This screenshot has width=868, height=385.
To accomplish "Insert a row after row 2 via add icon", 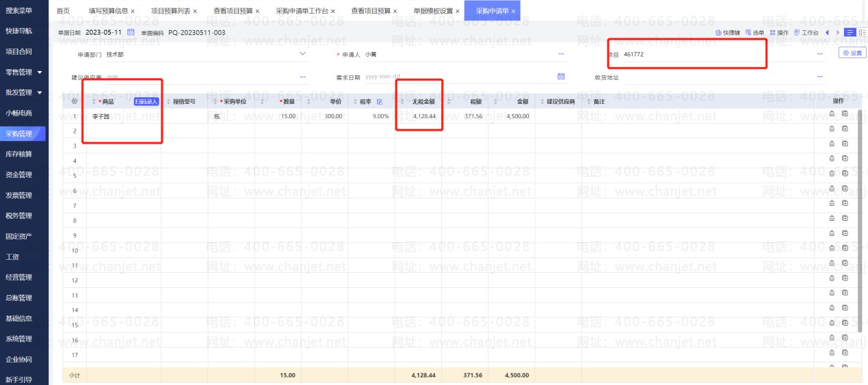I will click(x=845, y=129).
